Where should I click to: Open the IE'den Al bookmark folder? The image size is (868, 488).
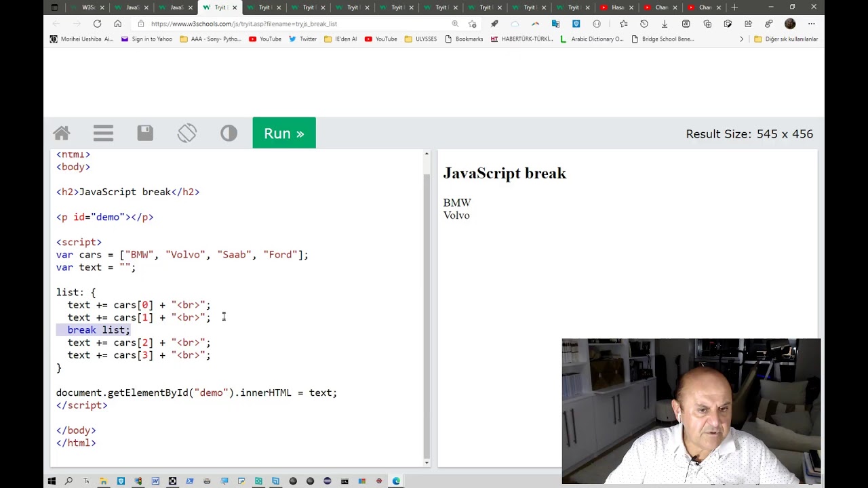point(340,39)
